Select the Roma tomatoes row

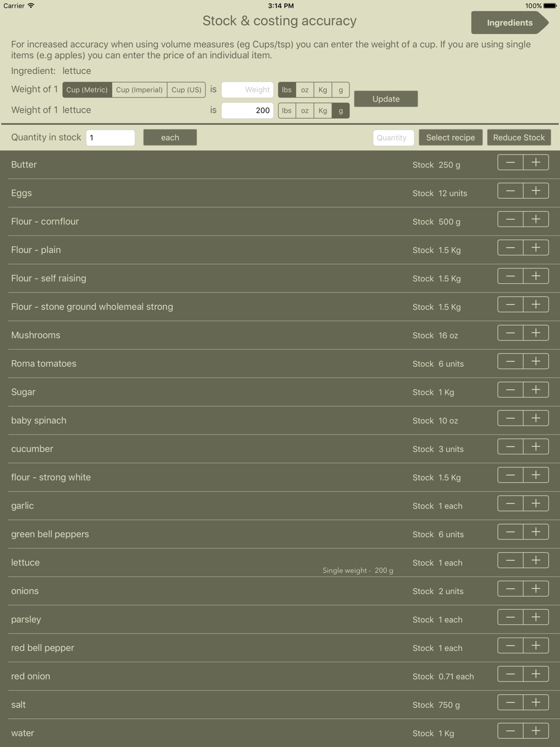click(280, 363)
